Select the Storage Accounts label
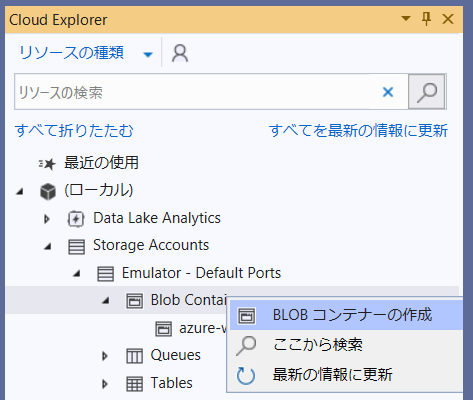The height and width of the screenshot is (400, 473). [x=151, y=245]
